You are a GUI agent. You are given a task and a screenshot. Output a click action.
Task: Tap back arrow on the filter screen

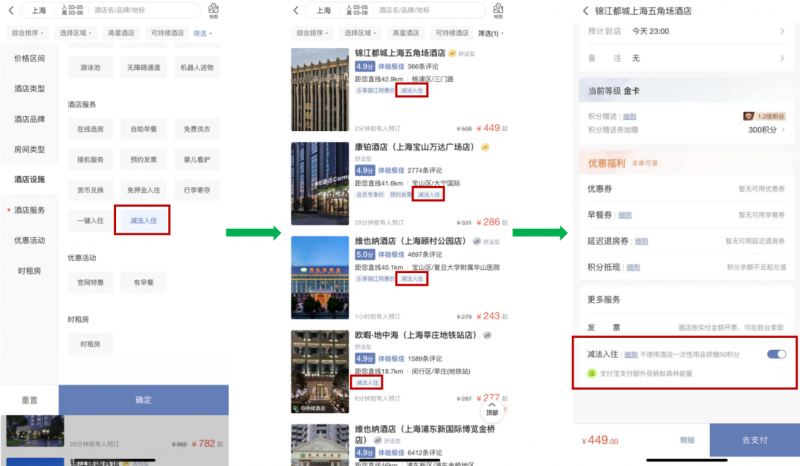click(9, 11)
